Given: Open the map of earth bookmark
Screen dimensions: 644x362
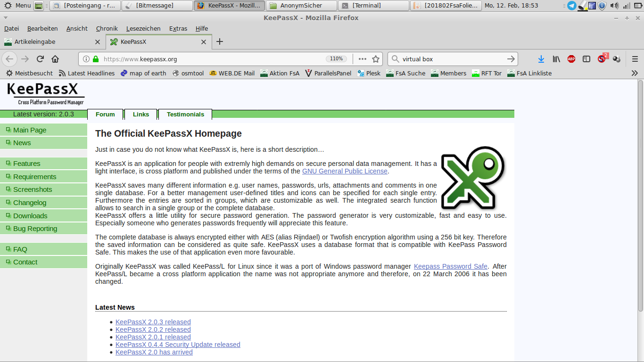Looking at the screenshot, I should click(x=143, y=73).
